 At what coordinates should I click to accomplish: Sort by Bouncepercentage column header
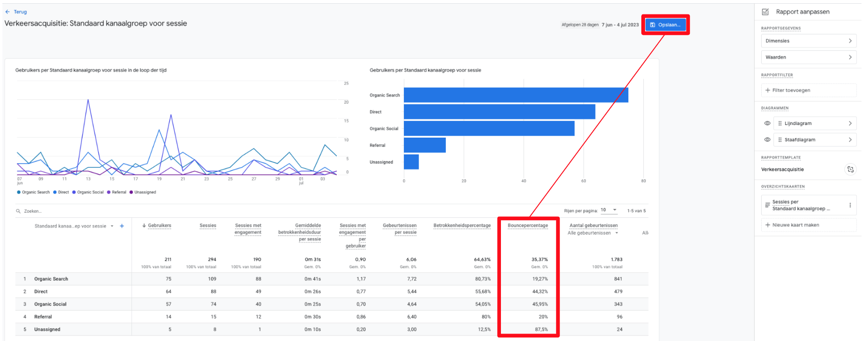coord(528,226)
